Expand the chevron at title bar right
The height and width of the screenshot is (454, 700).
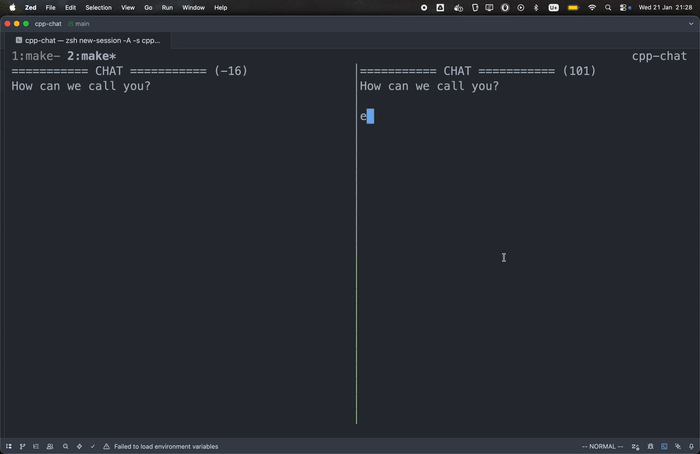691,24
